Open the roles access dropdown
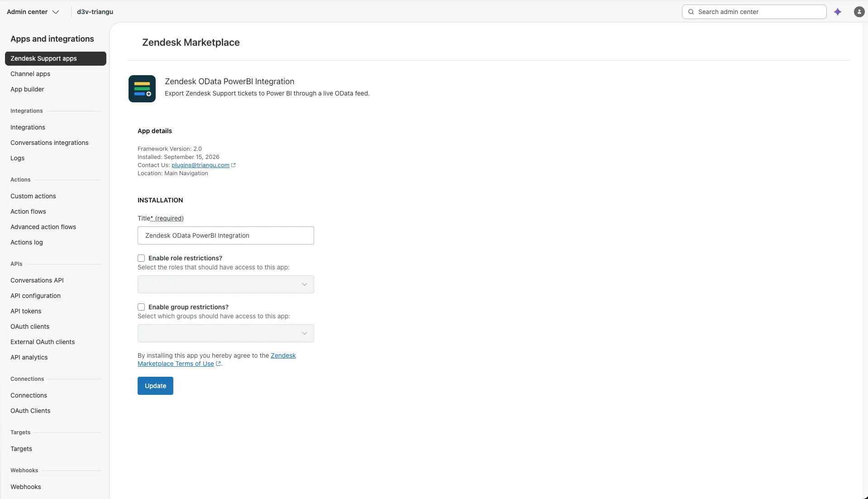 (x=226, y=284)
